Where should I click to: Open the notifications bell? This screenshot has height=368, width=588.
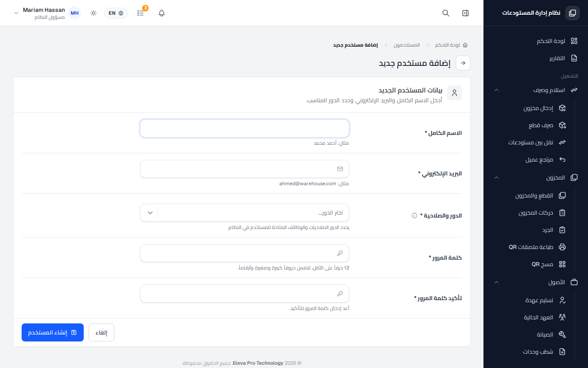pyautogui.click(x=162, y=13)
